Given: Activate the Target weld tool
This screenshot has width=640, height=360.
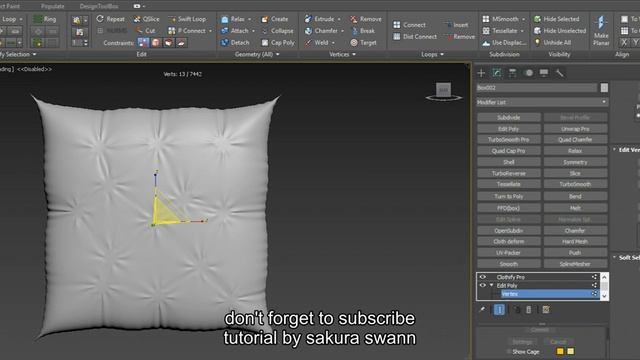Looking at the screenshot, I should pyautogui.click(x=363, y=42).
